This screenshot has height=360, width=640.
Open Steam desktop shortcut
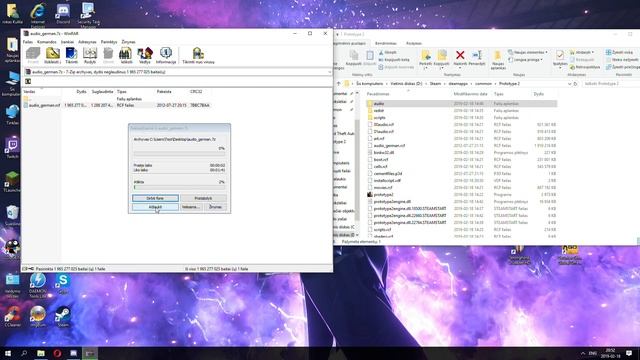(x=63, y=316)
